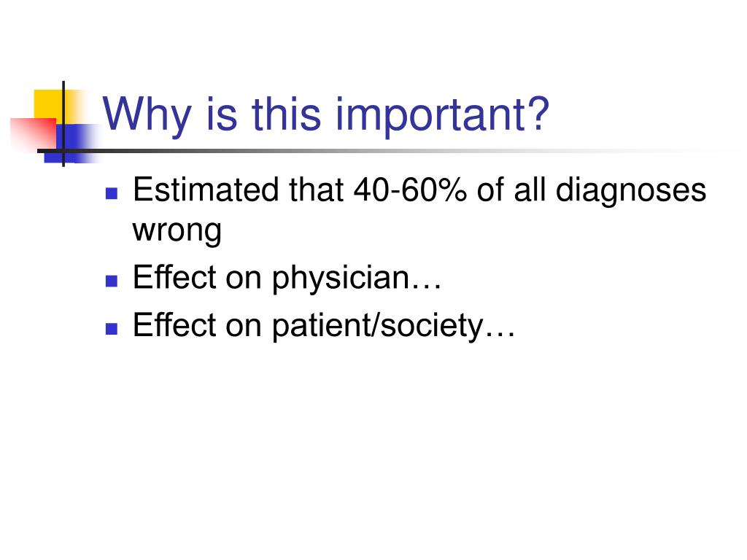
Task: Click the '40-60%' figure in the first bullet
Action: 410,190
